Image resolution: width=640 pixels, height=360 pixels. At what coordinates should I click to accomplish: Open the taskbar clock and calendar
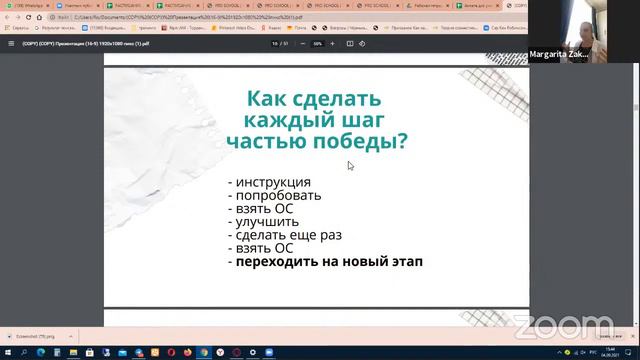pyautogui.click(x=611, y=353)
